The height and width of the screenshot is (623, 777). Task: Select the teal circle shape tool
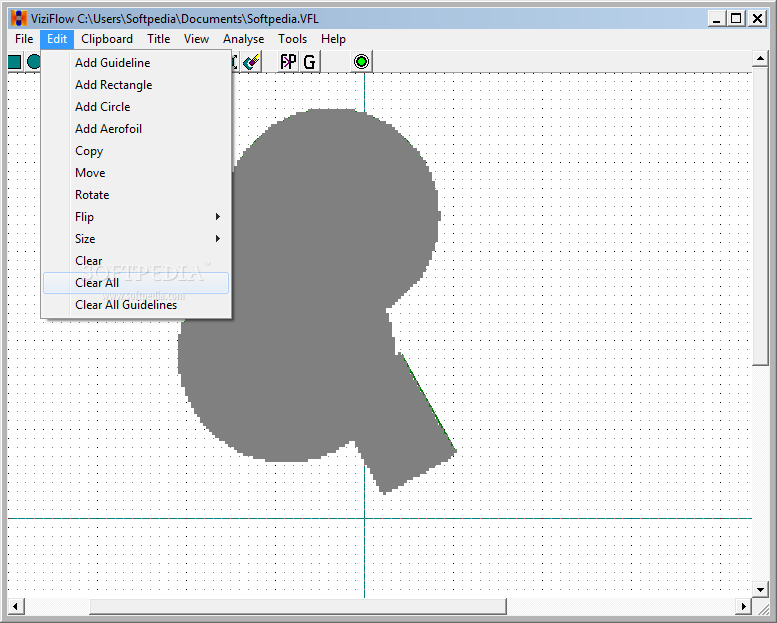[x=34, y=62]
